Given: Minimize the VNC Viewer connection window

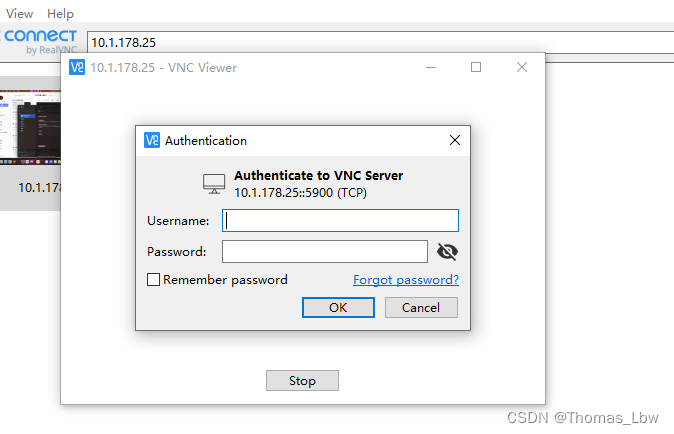Looking at the screenshot, I should (x=431, y=67).
